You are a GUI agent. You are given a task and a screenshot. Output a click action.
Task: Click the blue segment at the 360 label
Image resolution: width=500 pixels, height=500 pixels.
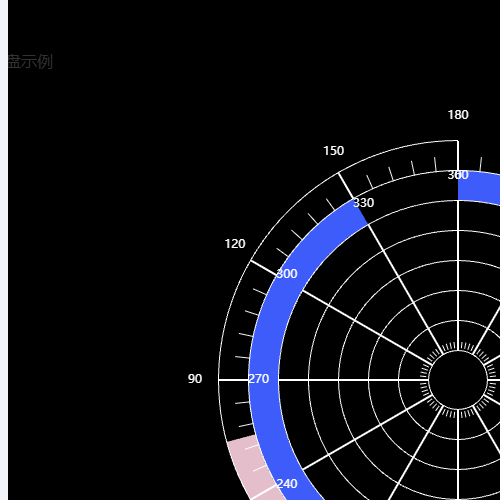coord(479,187)
